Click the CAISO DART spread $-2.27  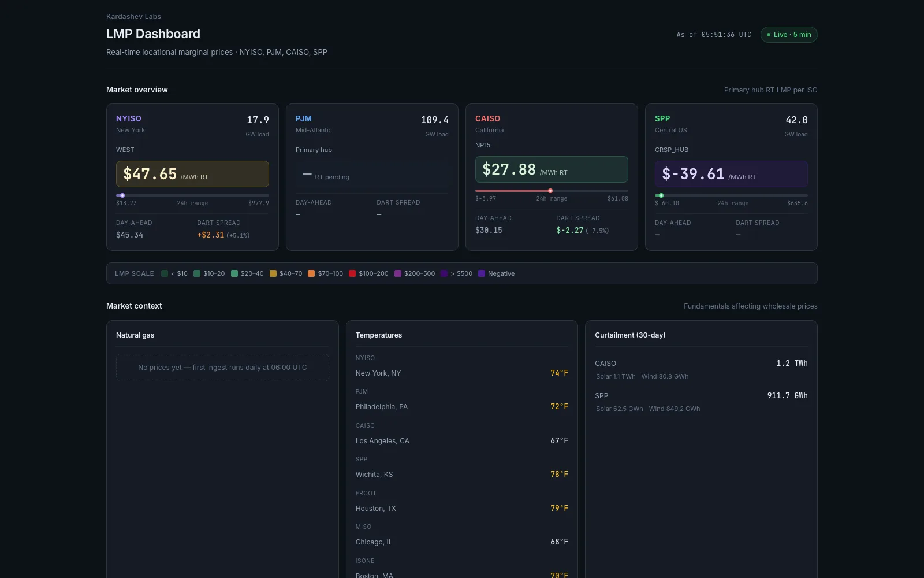coord(569,231)
